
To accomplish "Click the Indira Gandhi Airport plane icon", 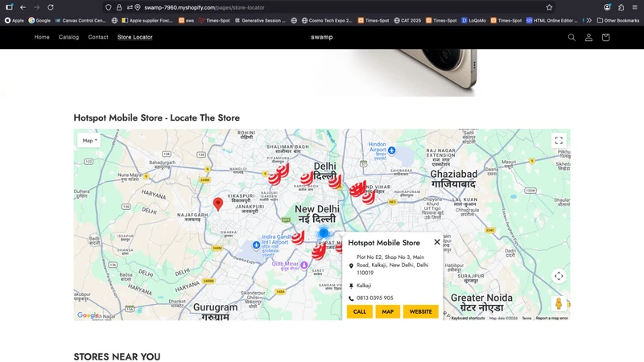I will pyautogui.click(x=256, y=245).
